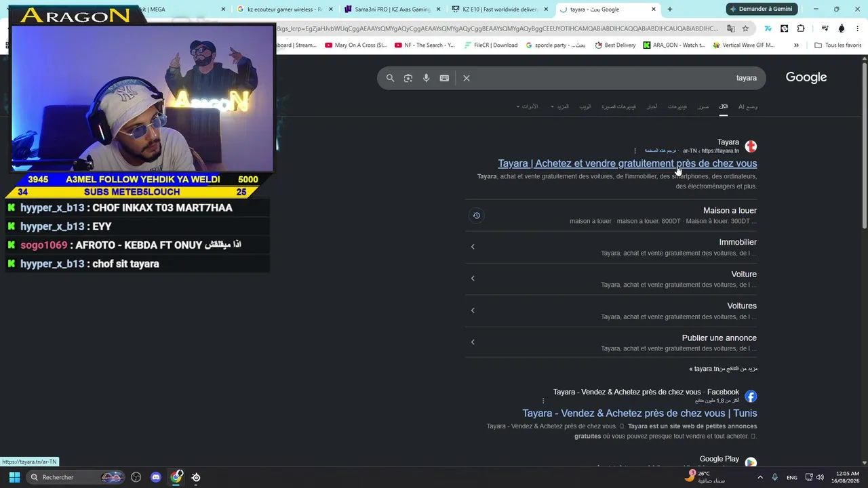Open the media controls icon in Chrome toolbar

825,28
